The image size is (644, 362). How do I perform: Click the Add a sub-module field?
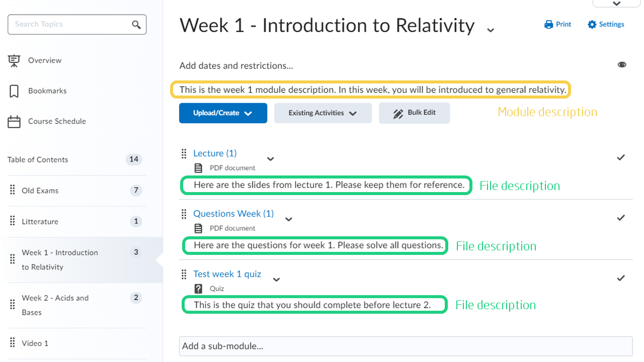pyautogui.click(x=405, y=346)
